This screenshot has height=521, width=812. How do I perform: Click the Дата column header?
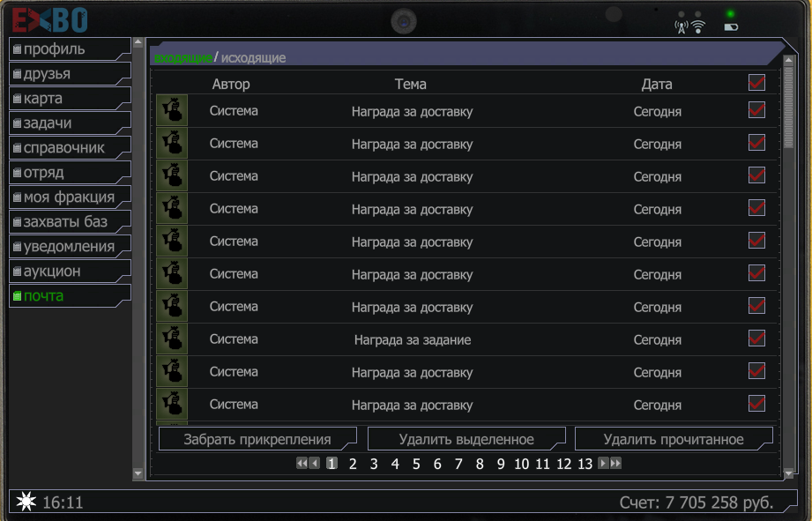[x=657, y=84]
